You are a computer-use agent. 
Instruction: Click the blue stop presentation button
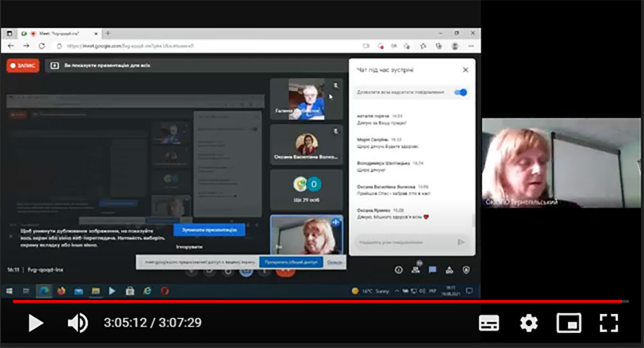click(x=209, y=229)
